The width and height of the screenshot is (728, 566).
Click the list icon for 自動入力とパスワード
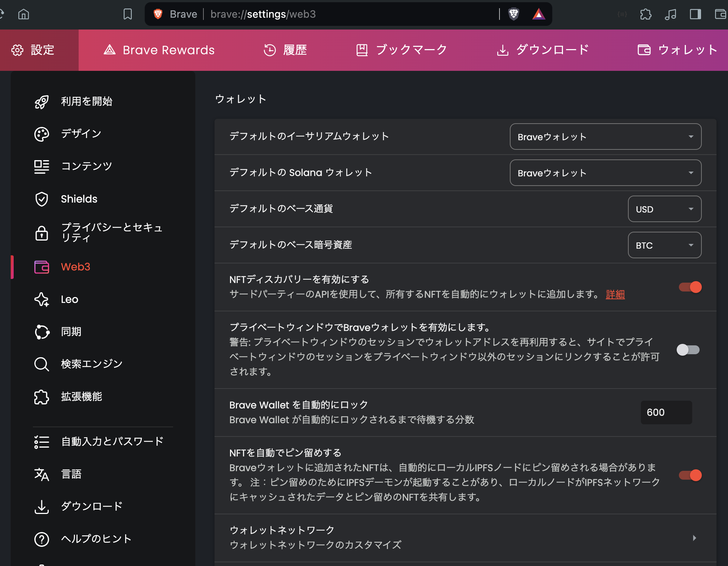point(42,442)
